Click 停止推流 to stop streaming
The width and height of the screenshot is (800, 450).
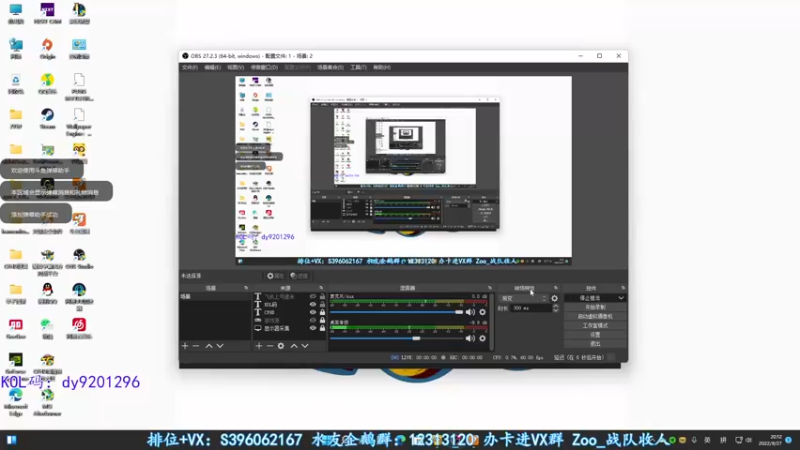[x=590, y=298]
